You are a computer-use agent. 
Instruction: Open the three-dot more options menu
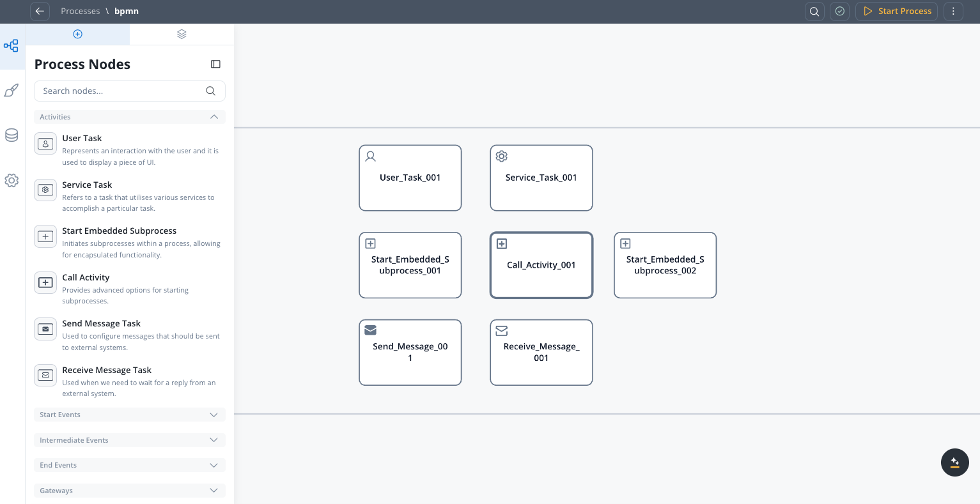(x=953, y=11)
